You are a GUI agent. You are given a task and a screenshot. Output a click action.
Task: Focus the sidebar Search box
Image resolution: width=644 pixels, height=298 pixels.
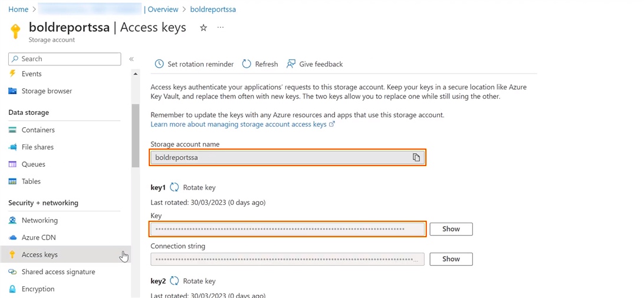coord(64,59)
